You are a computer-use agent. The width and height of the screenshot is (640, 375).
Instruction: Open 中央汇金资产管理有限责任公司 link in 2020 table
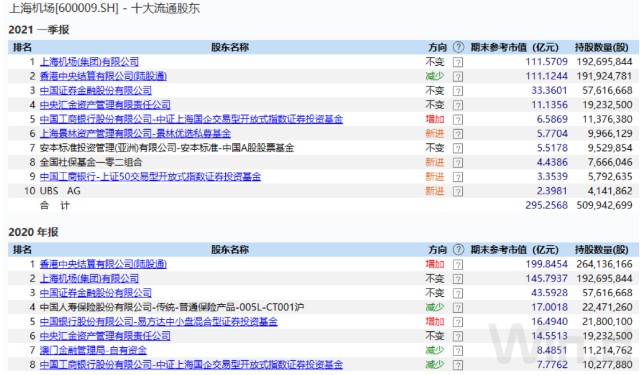tap(105, 336)
